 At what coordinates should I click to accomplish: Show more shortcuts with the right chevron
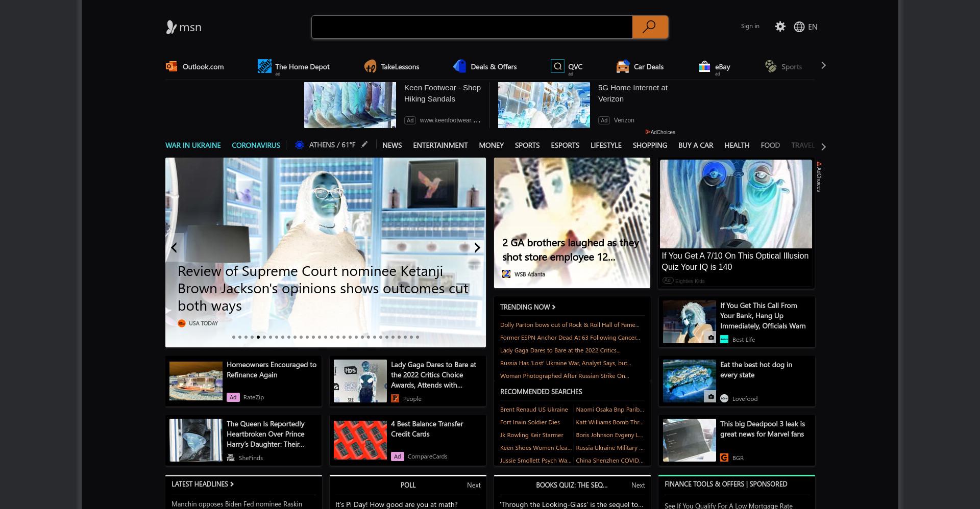click(823, 66)
